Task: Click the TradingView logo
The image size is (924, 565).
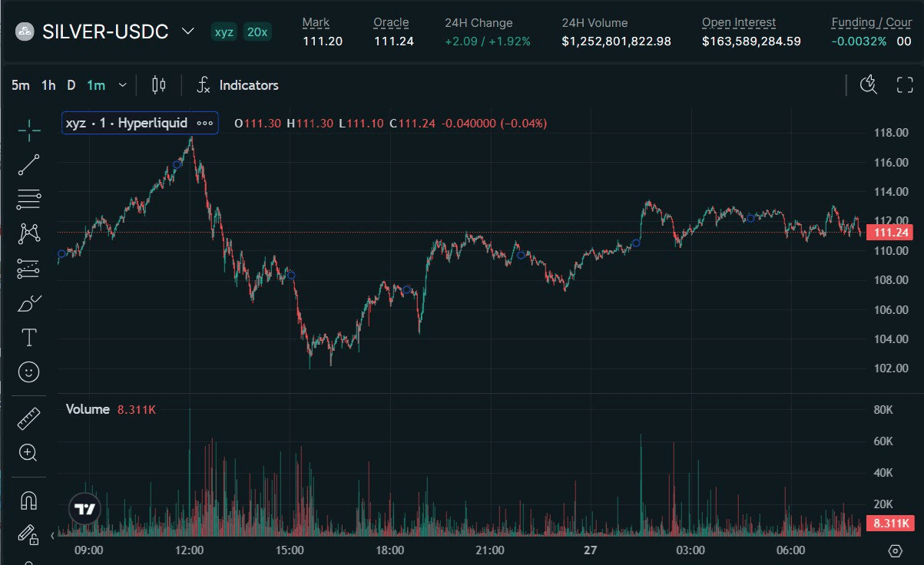Action: pyautogui.click(x=84, y=509)
